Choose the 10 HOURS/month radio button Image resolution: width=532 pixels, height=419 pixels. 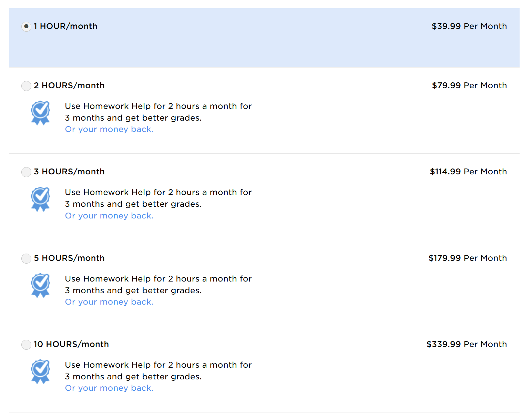[x=26, y=345]
